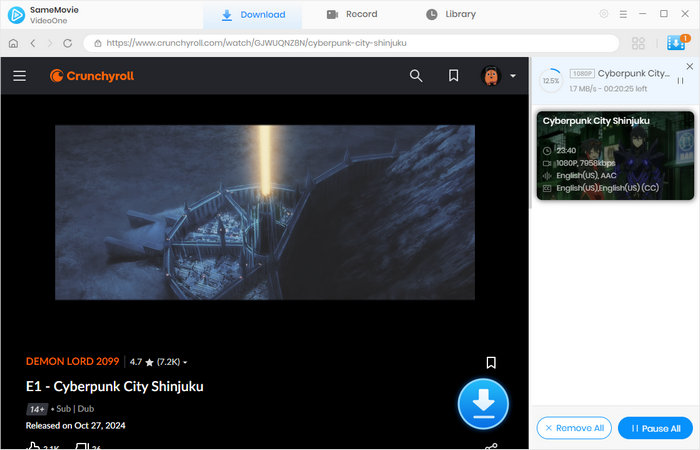The width and height of the screenshot is (700, 450).
Task: Navigate back with the back arrow
Action: click(x=33, y=43)
